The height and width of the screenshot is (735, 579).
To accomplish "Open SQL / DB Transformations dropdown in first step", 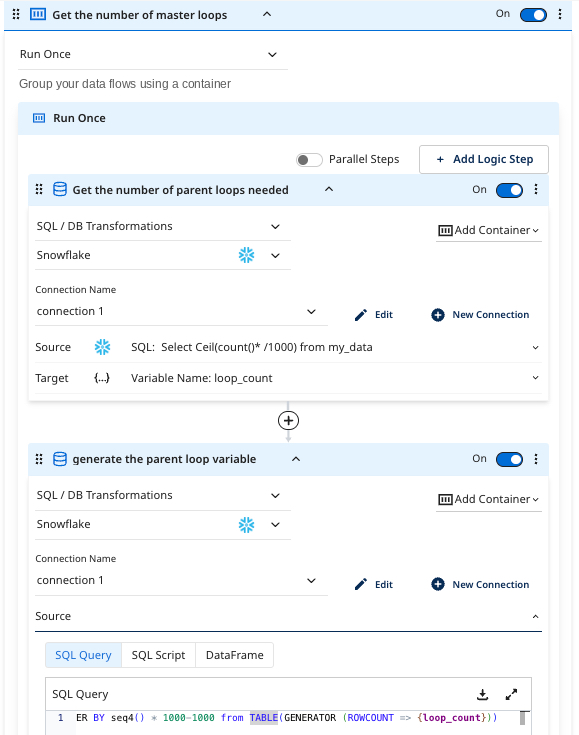I will point(163,226).
